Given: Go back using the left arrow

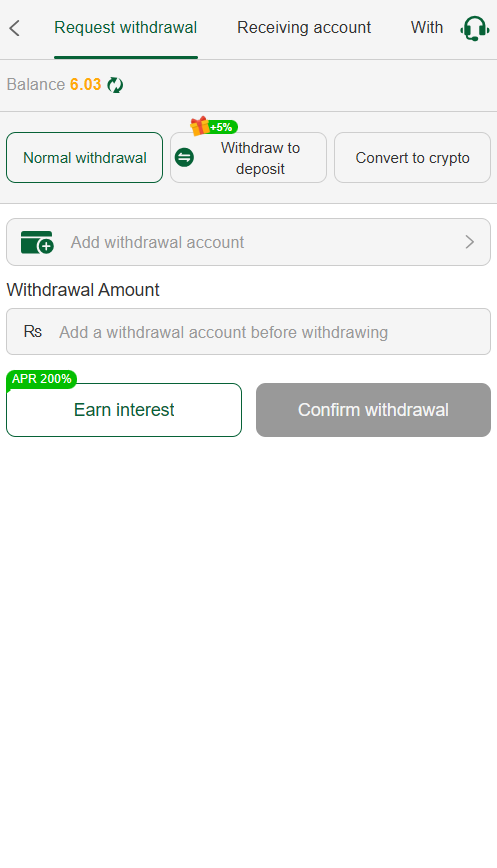Looking at the screenshot, I should click(15, 28).
